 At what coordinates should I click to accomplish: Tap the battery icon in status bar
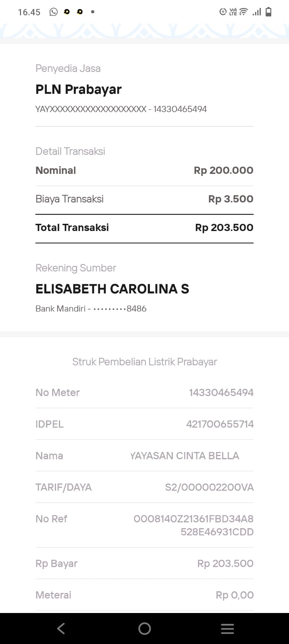pos(268,12)
